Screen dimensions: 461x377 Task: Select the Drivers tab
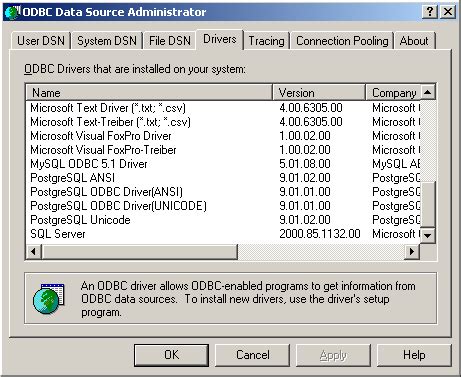[220, 39]
